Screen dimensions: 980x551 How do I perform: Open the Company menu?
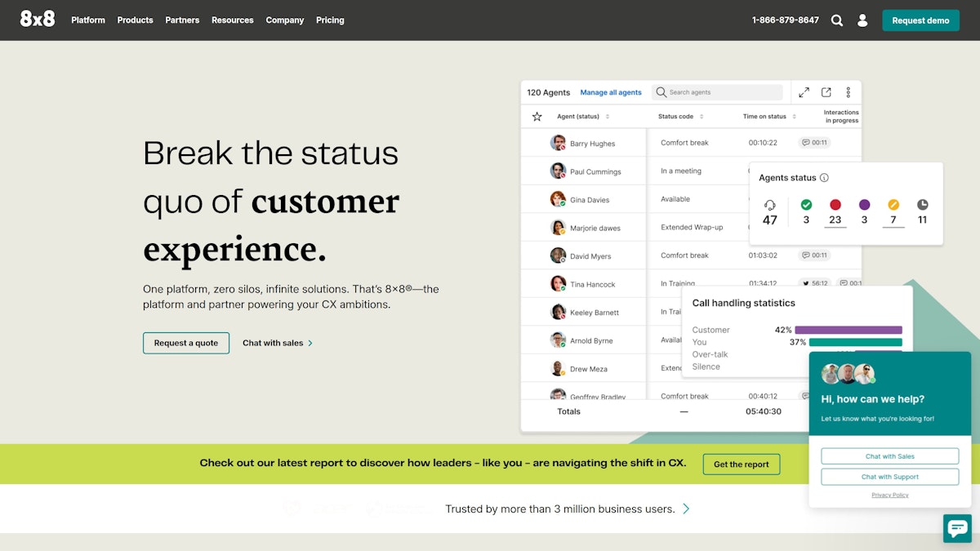click(285, 20)
